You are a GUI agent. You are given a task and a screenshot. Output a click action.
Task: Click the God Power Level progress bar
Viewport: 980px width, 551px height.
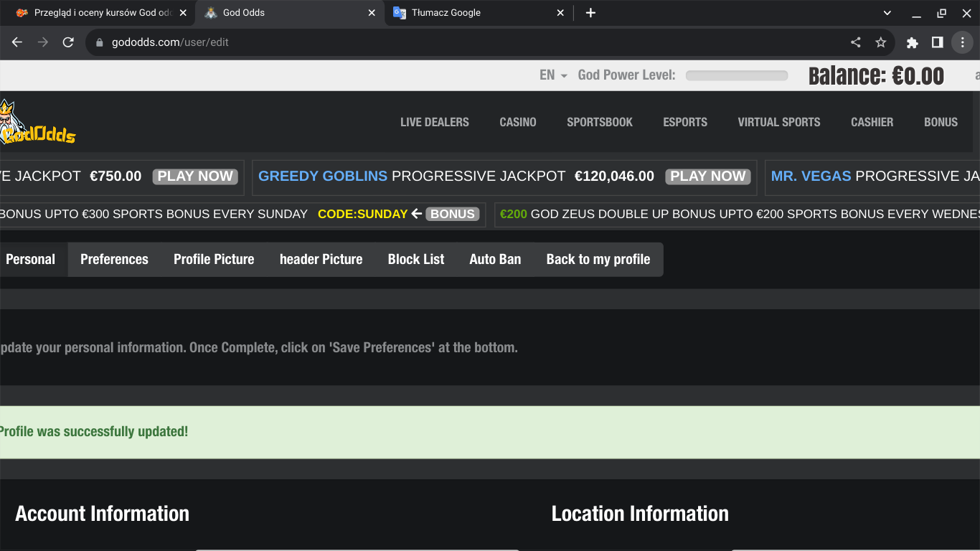point(736,75)
